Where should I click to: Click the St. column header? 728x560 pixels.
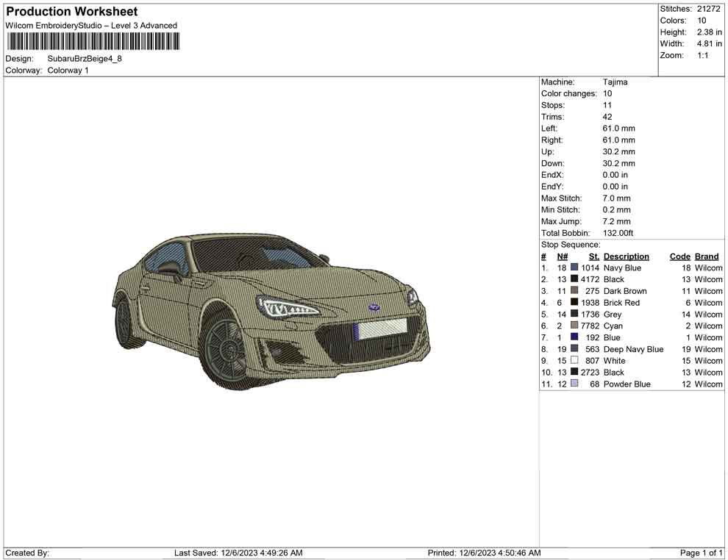pyautogui.click(x=593, y=256)
